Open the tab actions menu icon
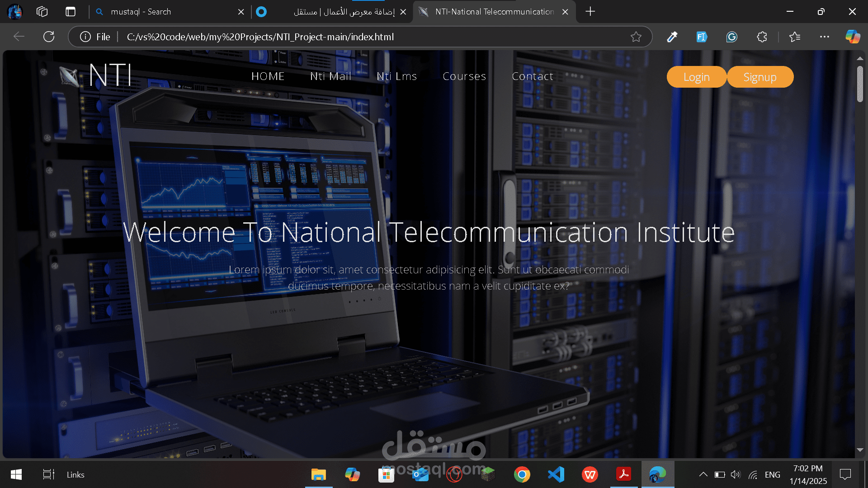Viewport: 868px width, 488px height. click(x=71, y=12)
